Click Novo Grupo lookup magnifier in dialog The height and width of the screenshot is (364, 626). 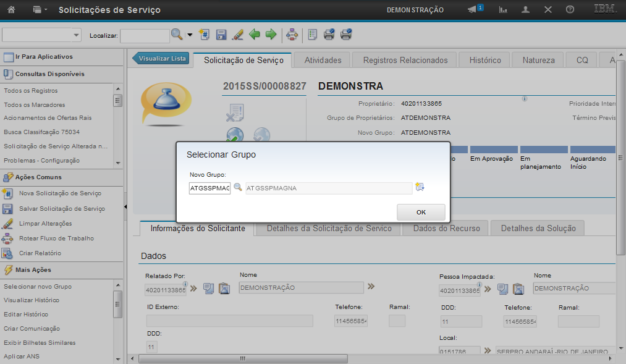point(238,187)
